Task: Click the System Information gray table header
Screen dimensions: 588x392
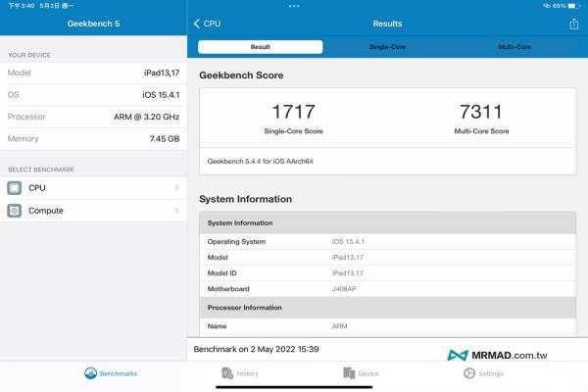Action: (388, 222)
